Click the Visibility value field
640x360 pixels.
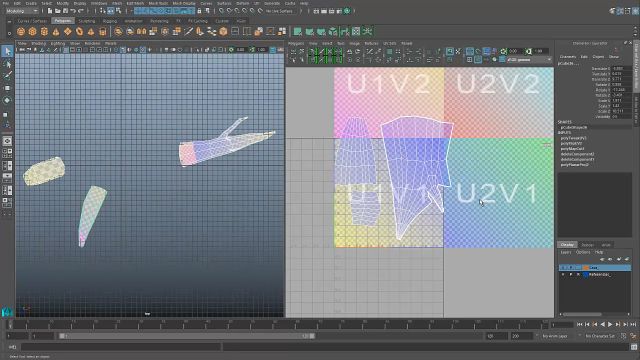pos(622,116)
